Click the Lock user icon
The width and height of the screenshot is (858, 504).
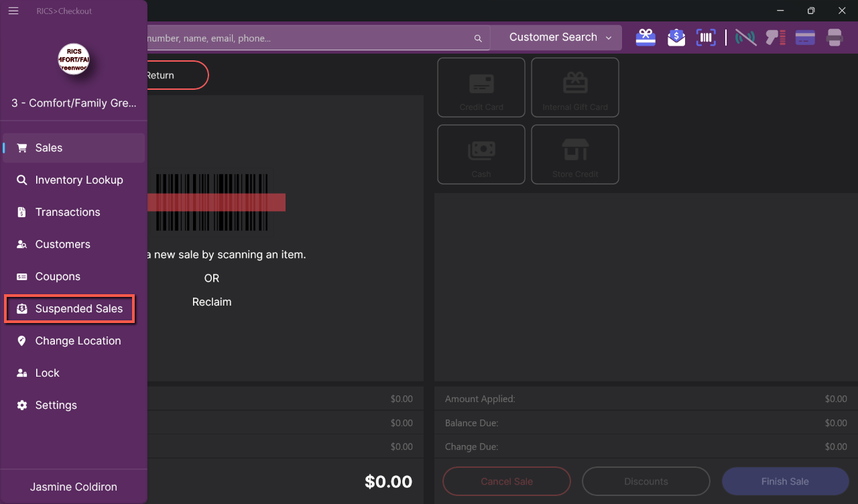22,373
